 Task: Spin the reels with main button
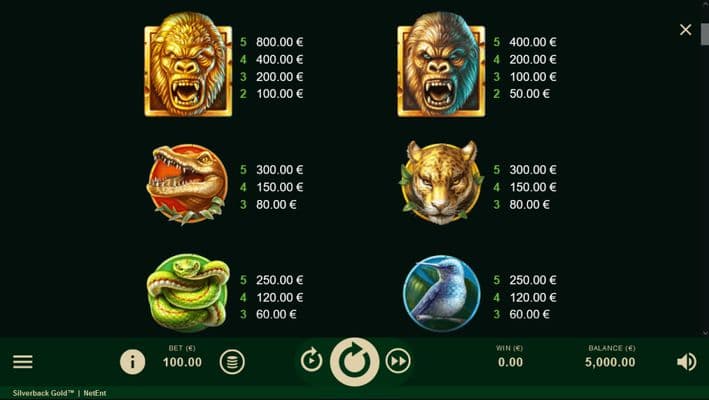(x=354, y=361)
